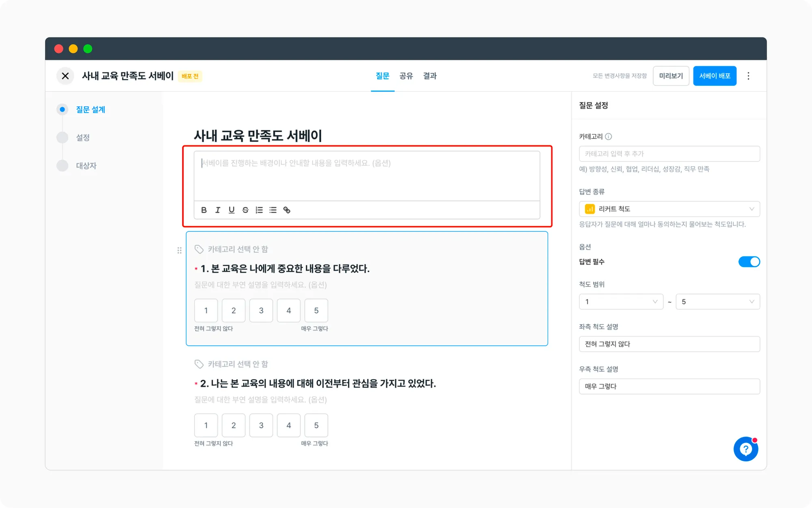Select the 설정 step in sidebar
The width and height of the screenshot is (812, 508).
click(83, 137)
